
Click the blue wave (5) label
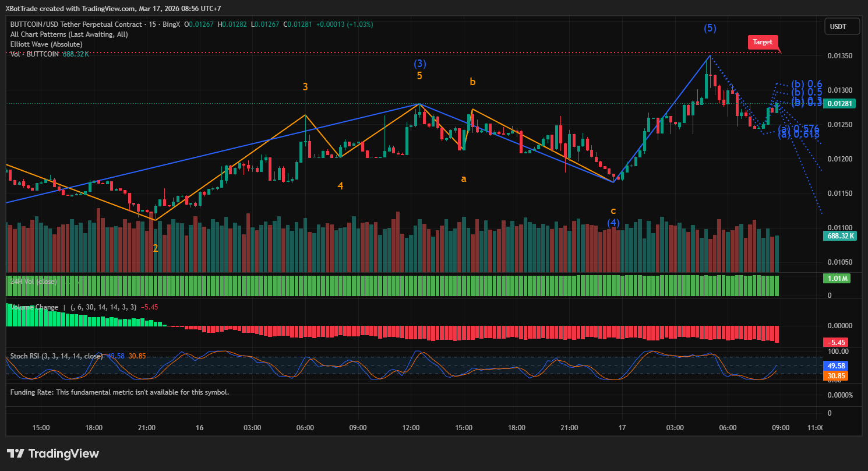710,28
